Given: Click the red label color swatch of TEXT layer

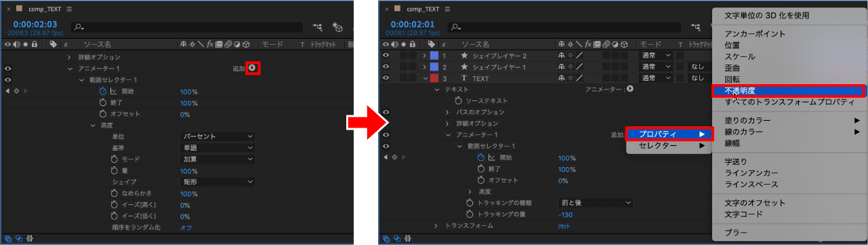Looking at the screenshot, I should (434, 78).
